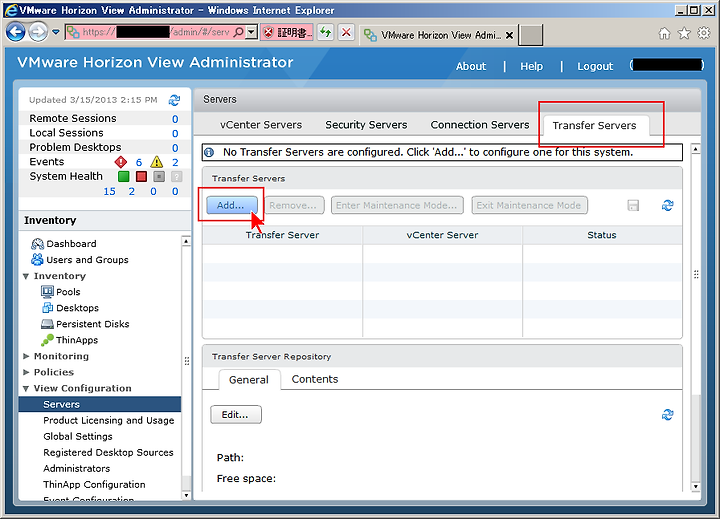Open the recent pages dropdown arrow
This screenshot has width=720, height=519.
[56, 32]
